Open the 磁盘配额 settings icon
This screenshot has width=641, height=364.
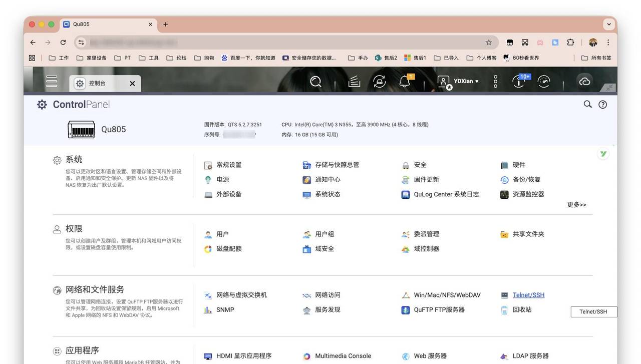click(x=229, y=249)
